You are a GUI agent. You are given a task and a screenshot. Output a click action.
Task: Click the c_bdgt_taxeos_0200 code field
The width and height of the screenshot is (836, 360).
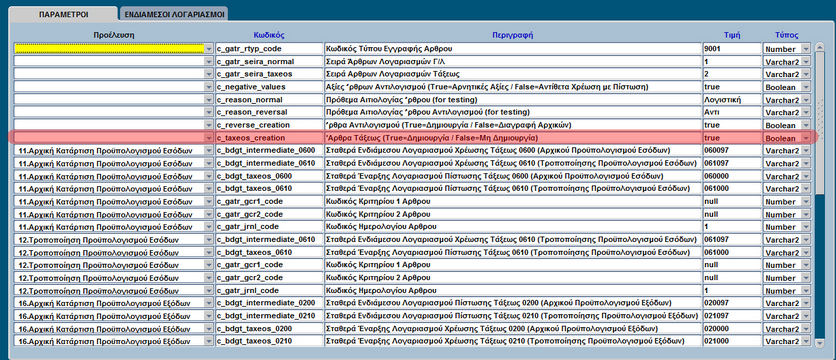[x=269, y=328]
